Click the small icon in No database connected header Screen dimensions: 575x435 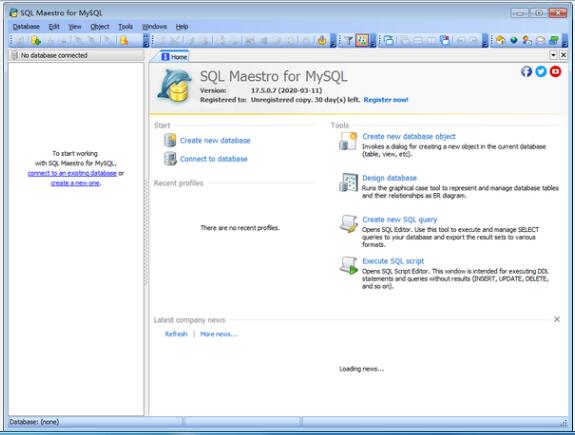coord(14,55)
